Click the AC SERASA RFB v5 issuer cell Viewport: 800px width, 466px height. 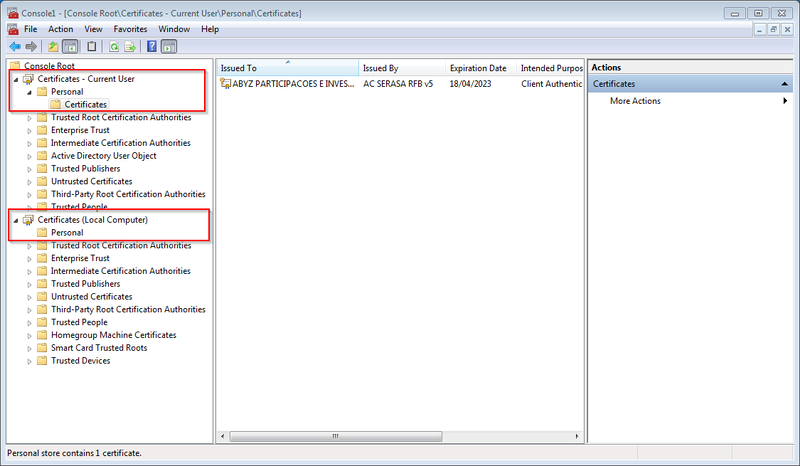pyautogui.click(x=398, y=84)
